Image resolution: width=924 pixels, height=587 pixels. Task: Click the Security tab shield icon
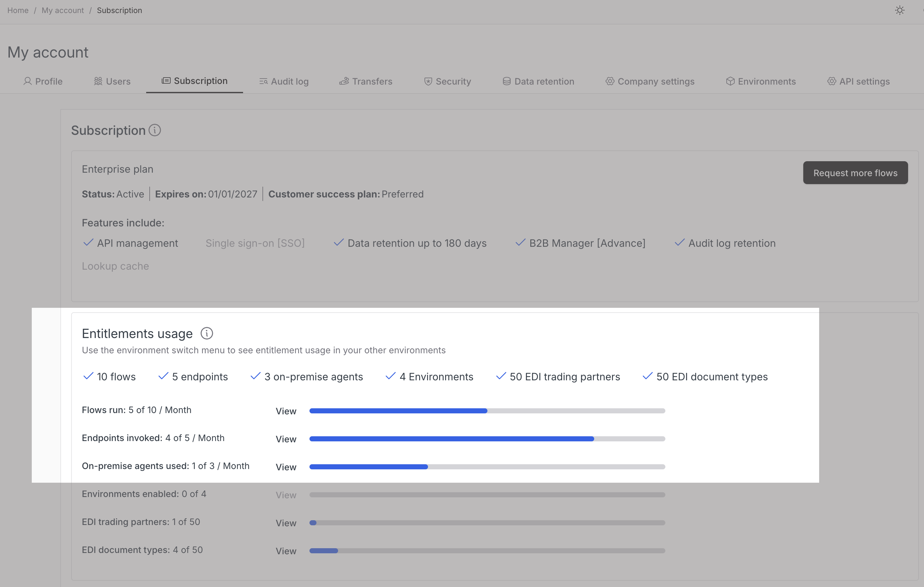(x=428, y=81)
